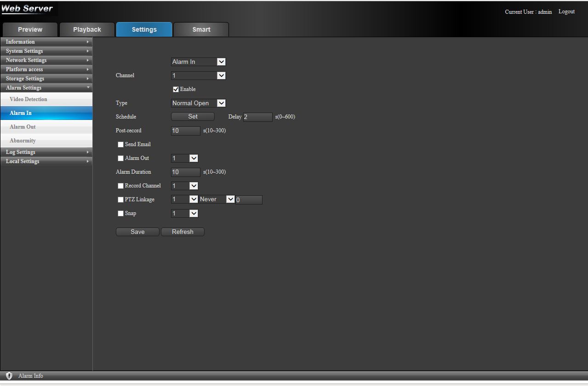Click the Web Server logo

point(28,9)
